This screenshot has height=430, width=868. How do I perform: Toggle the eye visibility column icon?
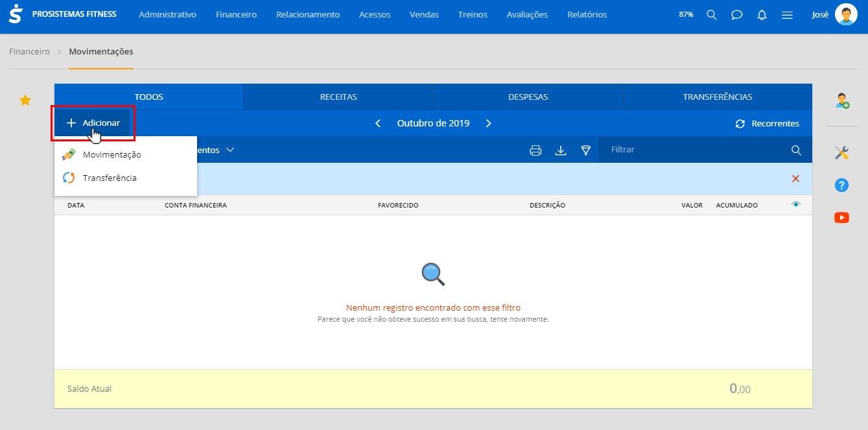point(796,204)
